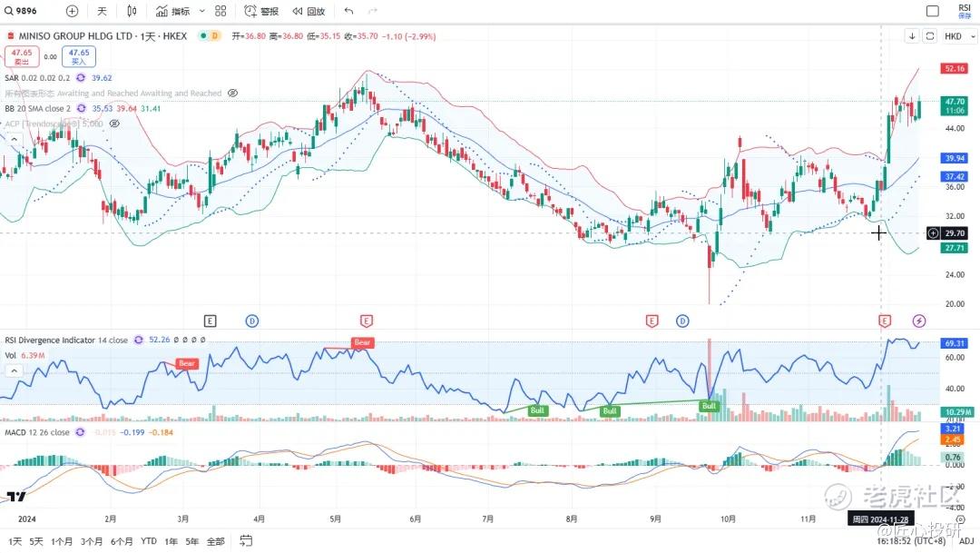Click the blue D dividend marker near April

tap(252, 321)
